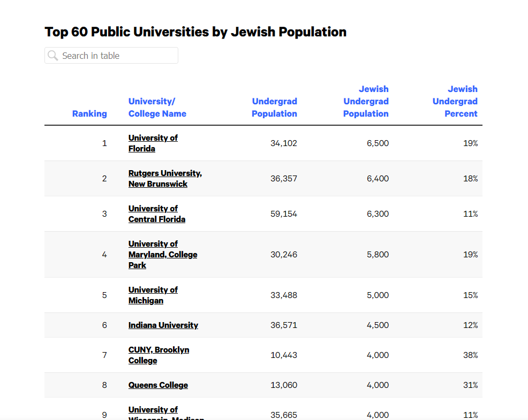Screen dimensions: 528x420
Task: Click the 10,443 undergrad population cell
Action: (284, 355)
